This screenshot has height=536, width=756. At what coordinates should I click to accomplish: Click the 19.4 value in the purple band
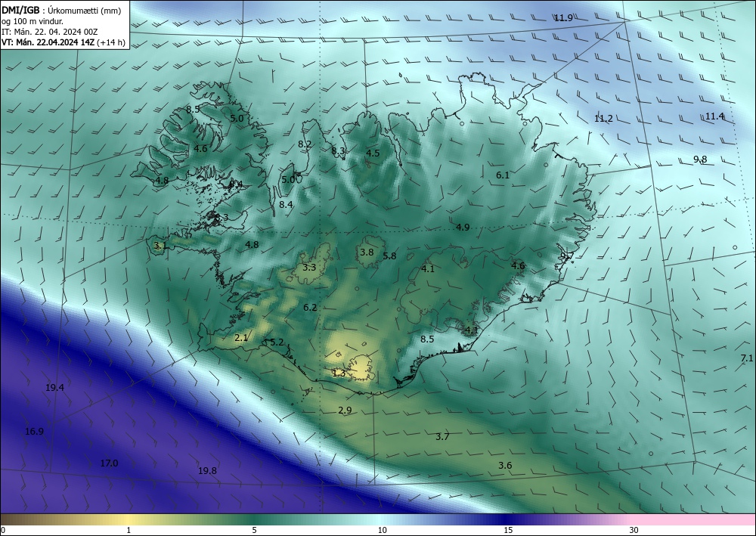55,388
